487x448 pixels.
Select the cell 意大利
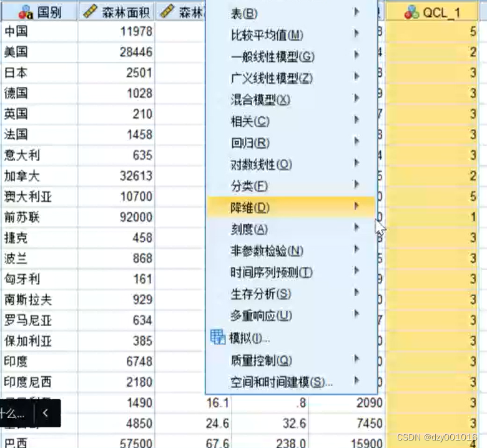(39, 155)
